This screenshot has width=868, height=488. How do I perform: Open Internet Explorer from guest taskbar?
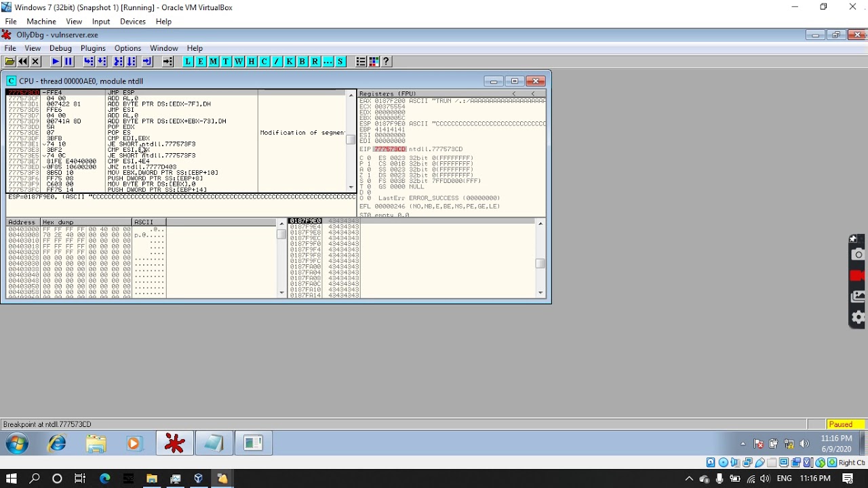[x=57, y=444]
